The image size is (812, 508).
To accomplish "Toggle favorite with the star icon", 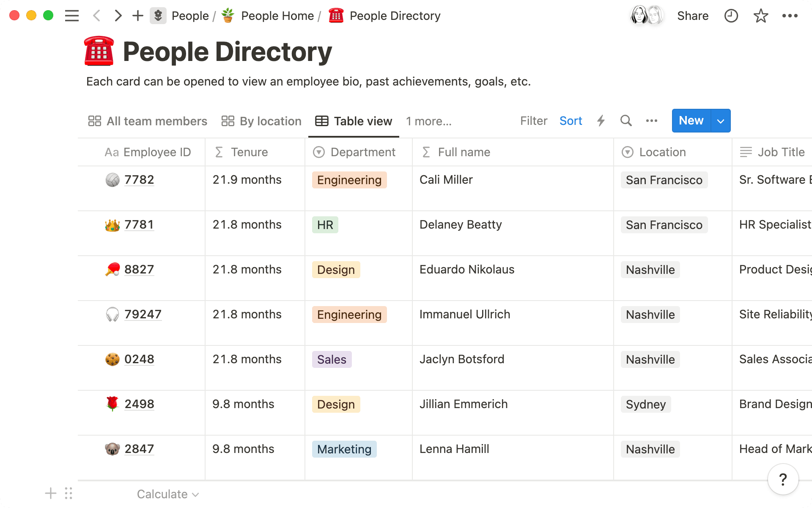I will [x=760, y=16].
